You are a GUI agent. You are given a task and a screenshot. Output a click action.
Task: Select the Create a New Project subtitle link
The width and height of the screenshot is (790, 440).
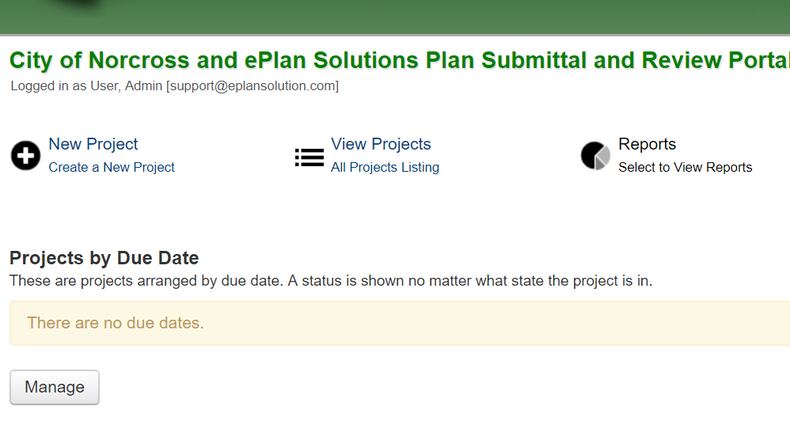coord(111,167)
